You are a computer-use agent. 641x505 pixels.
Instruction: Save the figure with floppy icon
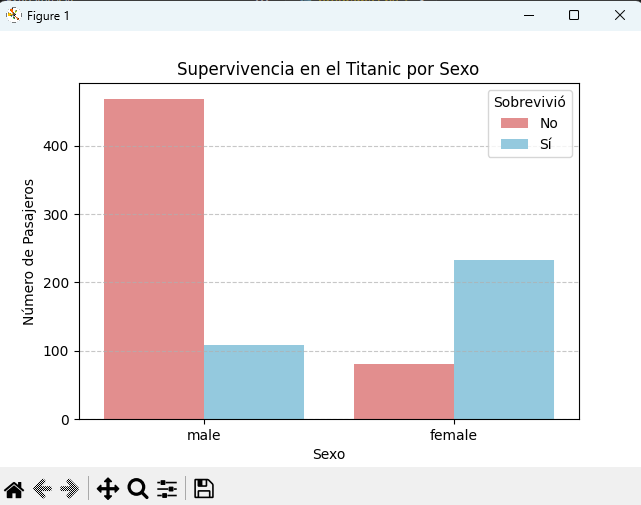[x=204, y=489]
